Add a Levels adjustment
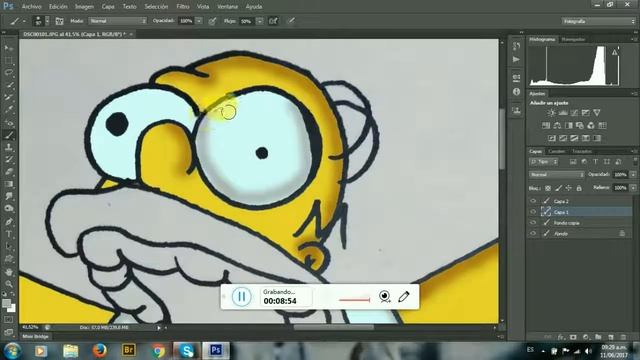Viewport: 640px width, 360px height. tap(563, 113)
